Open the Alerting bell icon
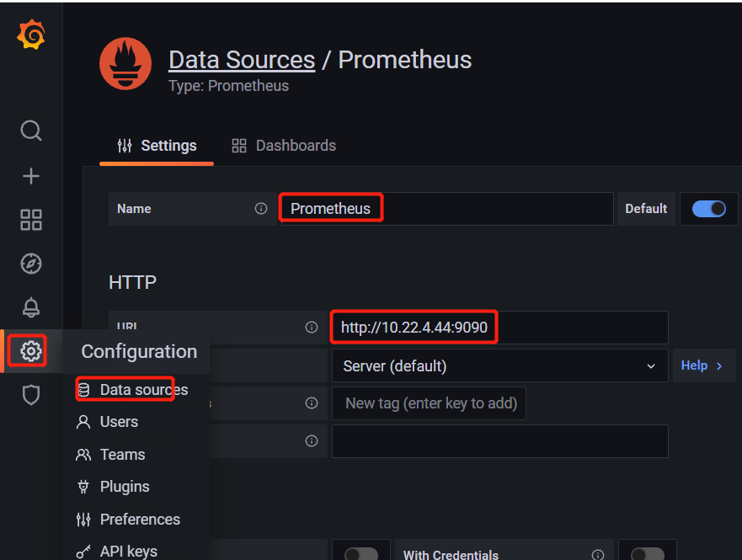This screenshot has width=742, height=560. [x=30, y=307]
